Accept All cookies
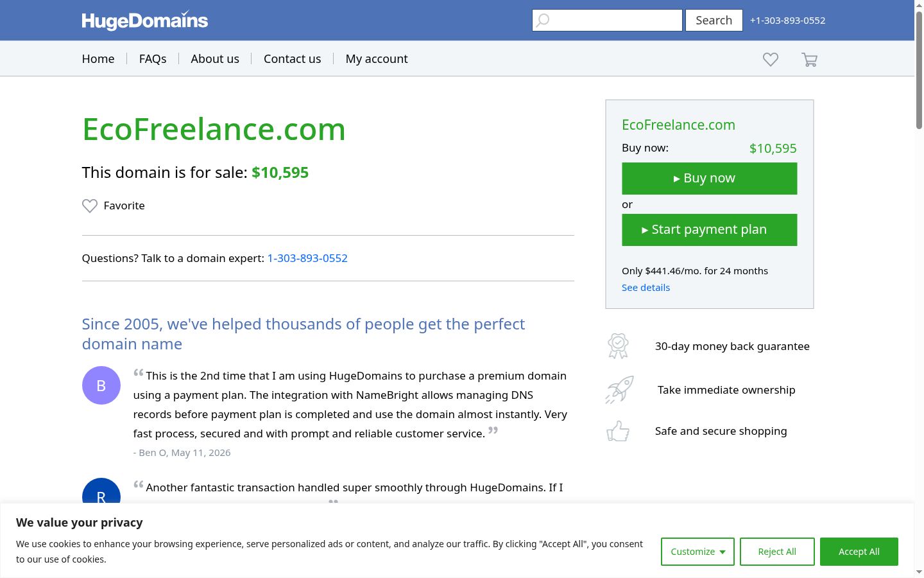The image size is (924, 578). pyautogui.click(x=859, y=552)
